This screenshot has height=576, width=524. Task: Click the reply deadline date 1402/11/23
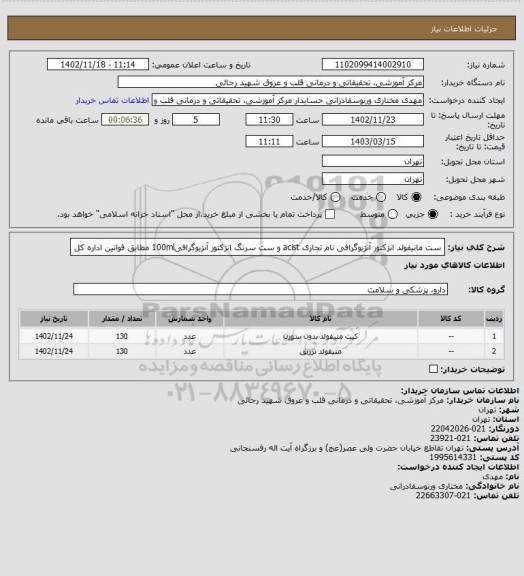[373, 120]
